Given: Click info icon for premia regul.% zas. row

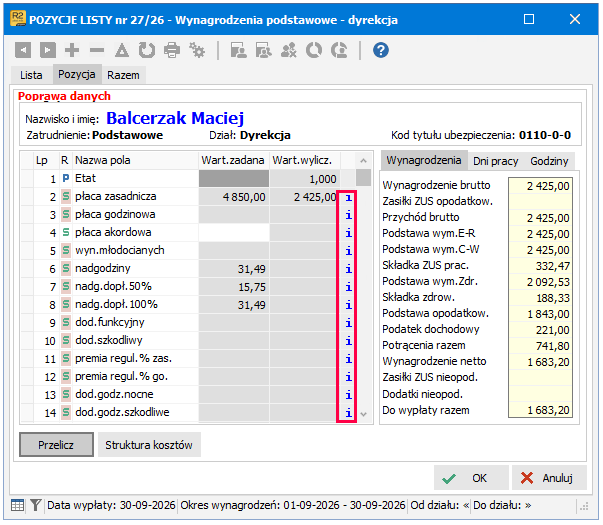Looking at the screenshot, I should tap(348, 359).
